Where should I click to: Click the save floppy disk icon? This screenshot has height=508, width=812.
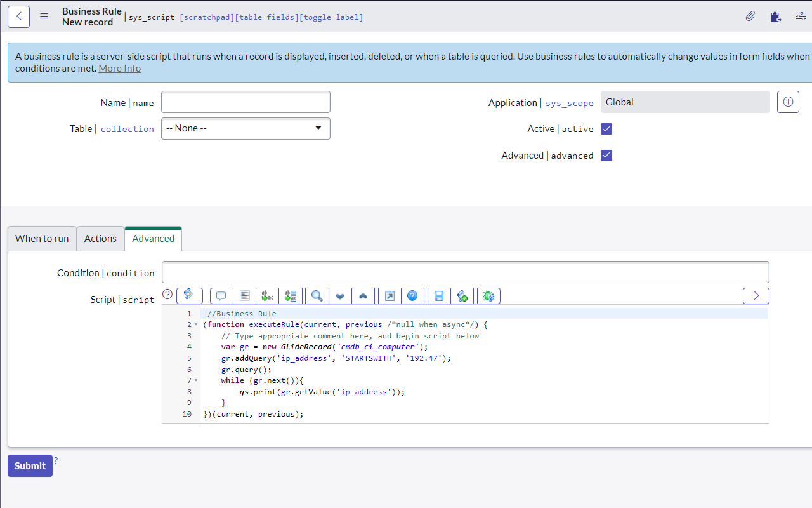coord(439,296)
